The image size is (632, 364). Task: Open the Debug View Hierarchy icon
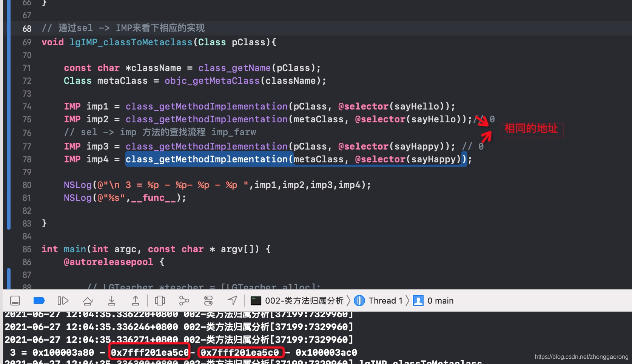click(x=160, y=301)
